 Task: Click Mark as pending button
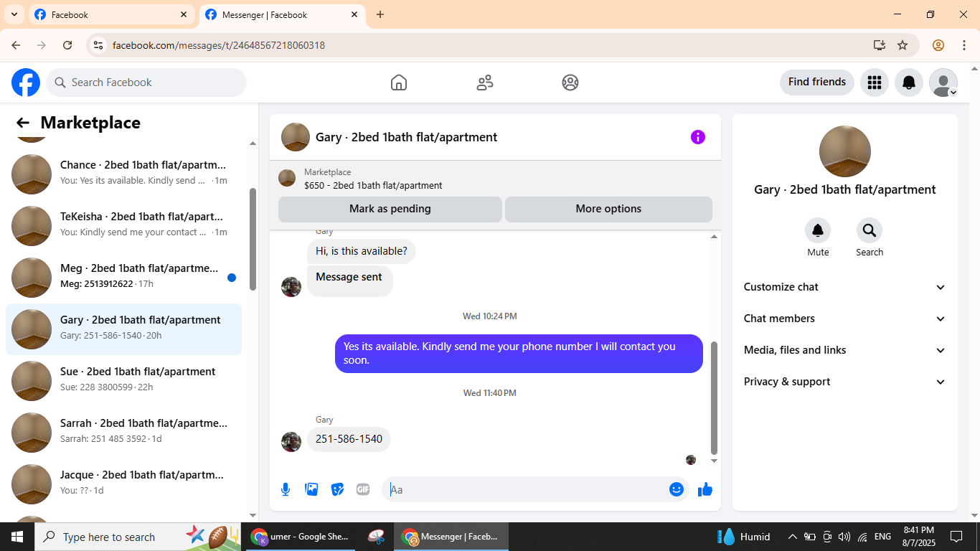390,209
